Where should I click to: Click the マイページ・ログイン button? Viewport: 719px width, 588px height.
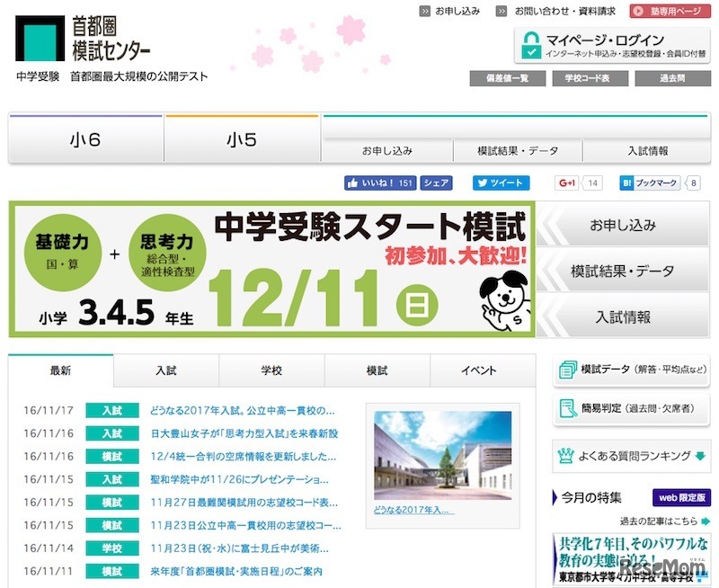point(612,45)
